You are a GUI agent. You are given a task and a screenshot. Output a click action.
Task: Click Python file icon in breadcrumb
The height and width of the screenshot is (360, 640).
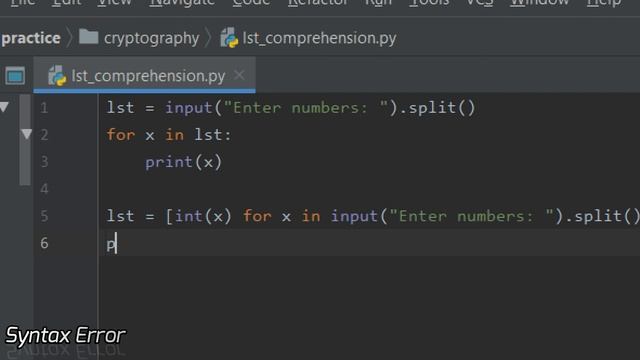click(x=229, y=38)
